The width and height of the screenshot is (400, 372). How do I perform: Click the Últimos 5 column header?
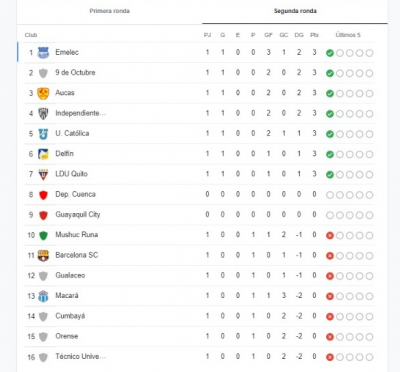(x=348, y=35)
